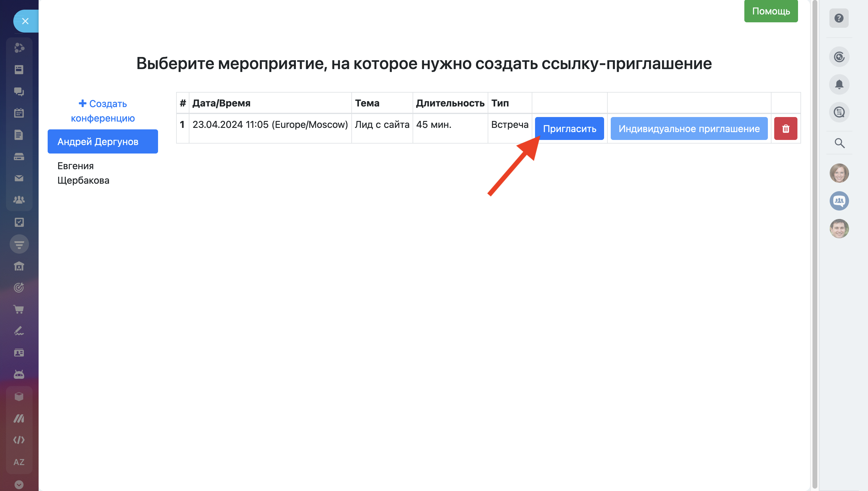Open the notifications bell icon
The image size is (868, 491).
coord(839,84)
